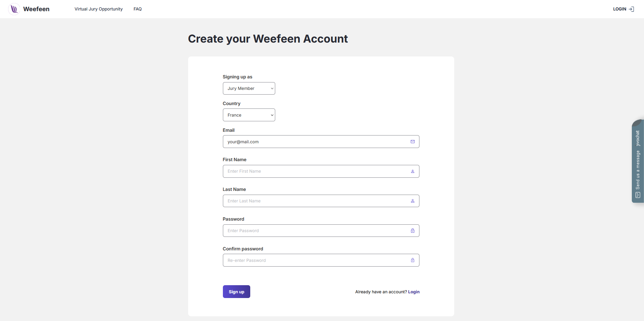Click the lock icon in Confirm password field
The height and width of the screenshot is (321, 644).
(412, 260)
